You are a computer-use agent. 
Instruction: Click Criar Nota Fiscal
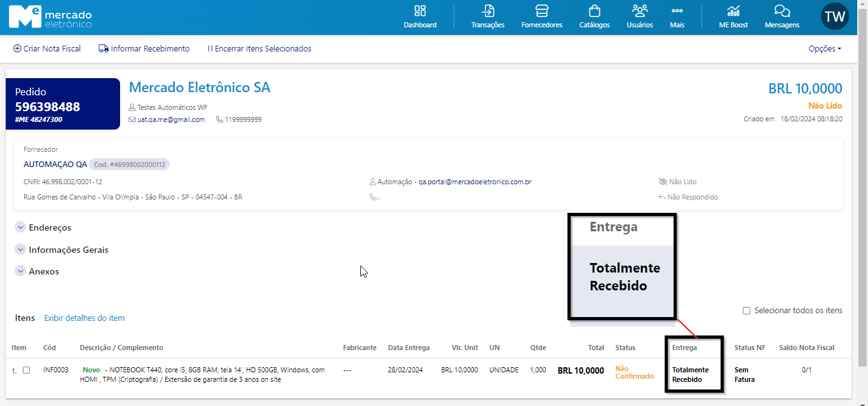pos(47,48)
